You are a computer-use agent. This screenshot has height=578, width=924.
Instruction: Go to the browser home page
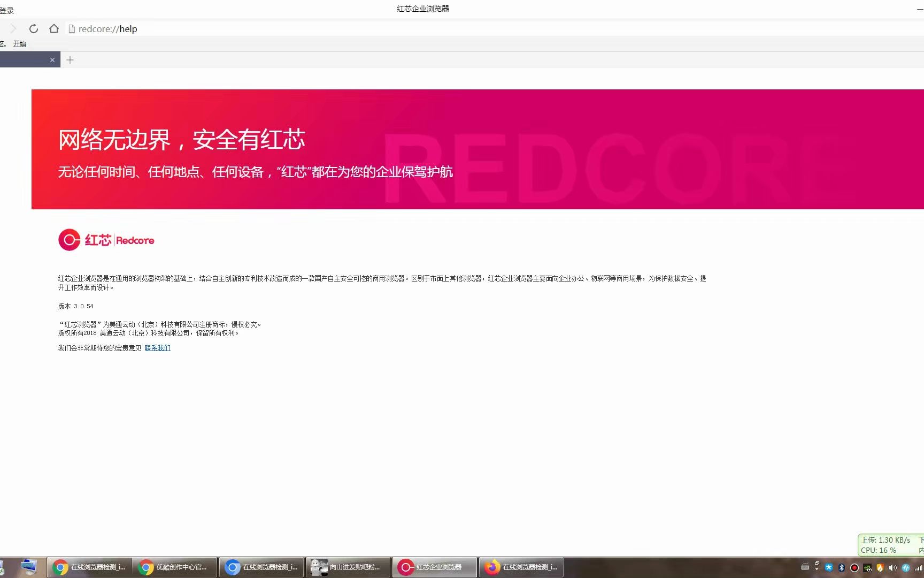(x=53, y=29)
